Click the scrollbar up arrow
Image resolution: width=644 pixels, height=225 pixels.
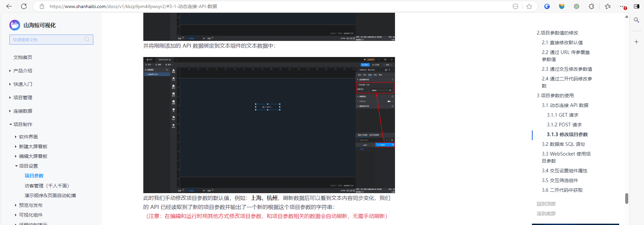tap(627, 16)
